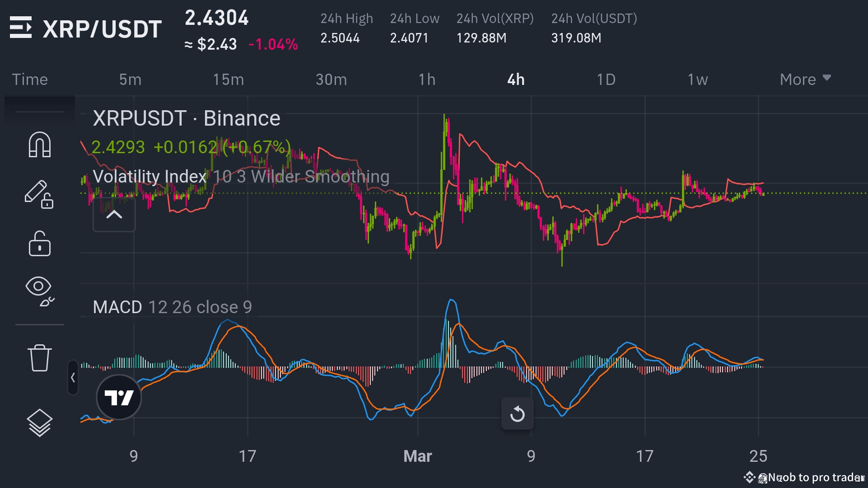Click the XRPUSDT · Binance symbol name
The height and width of the screenshot is (488, 868).
tap(187, 118)
